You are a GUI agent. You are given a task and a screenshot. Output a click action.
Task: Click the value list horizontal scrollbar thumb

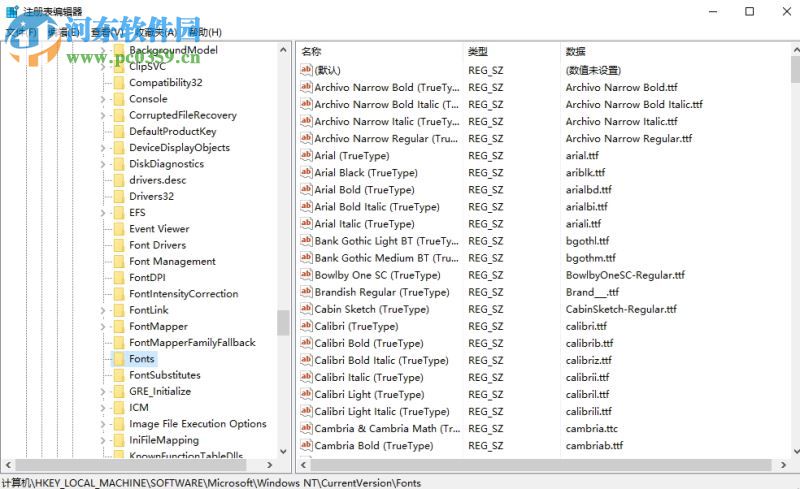[x=541, y=465]
